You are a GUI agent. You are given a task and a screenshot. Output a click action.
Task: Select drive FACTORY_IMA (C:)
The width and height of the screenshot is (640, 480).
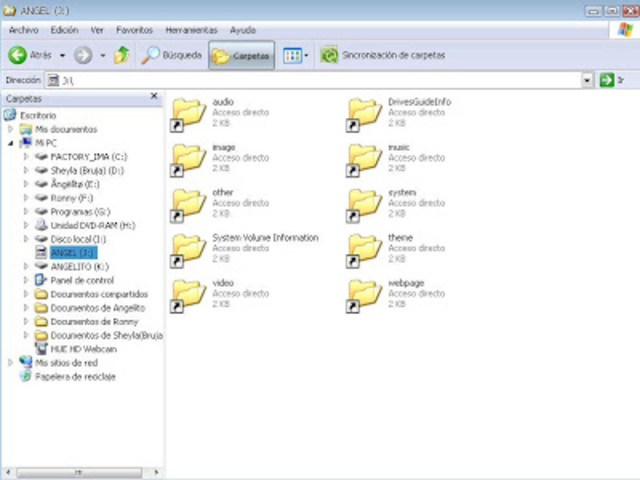coord(89,157)
